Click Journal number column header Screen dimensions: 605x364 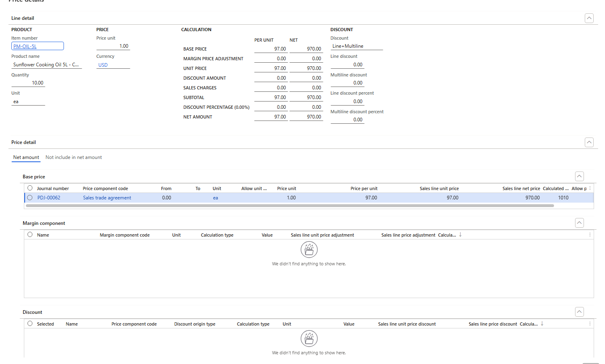(x=53, y=188)
